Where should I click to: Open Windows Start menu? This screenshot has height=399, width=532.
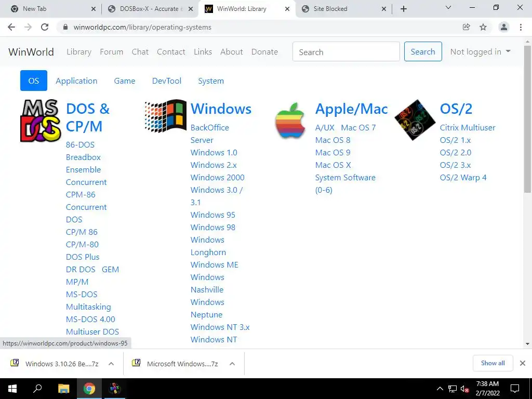pos(12,389)
